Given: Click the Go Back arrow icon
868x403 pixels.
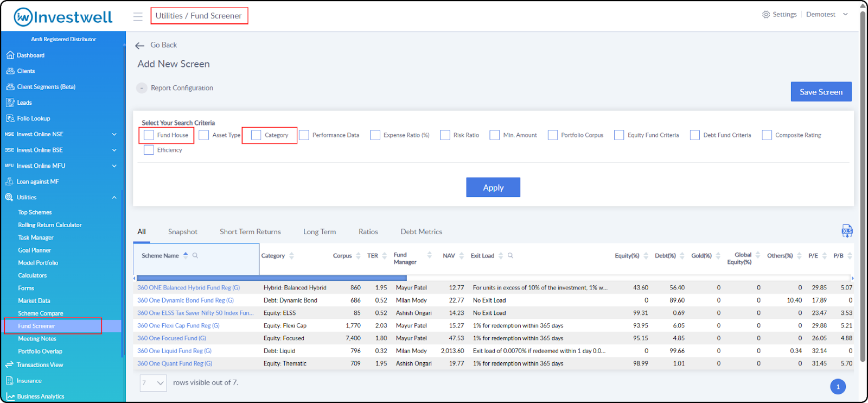Looking at the screenshot, I should [139, 46].
